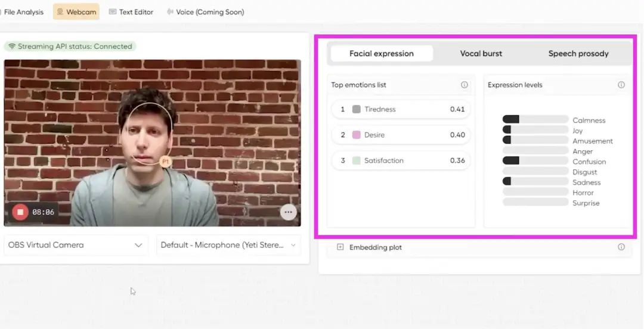Image resolution: width=644 pixels, height=329 pixels.
Task: Open the Default Microphone dropdown
Action: click(x=228, y=245)
